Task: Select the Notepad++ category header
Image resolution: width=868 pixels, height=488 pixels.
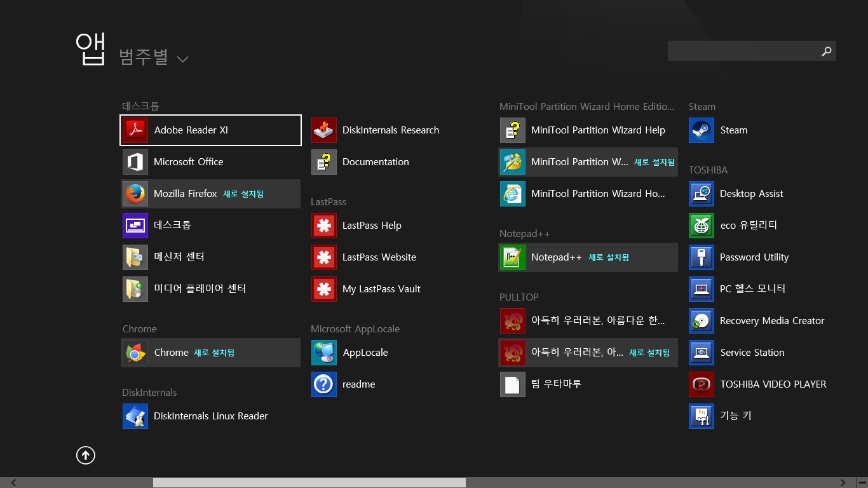Action: (525, 233)
